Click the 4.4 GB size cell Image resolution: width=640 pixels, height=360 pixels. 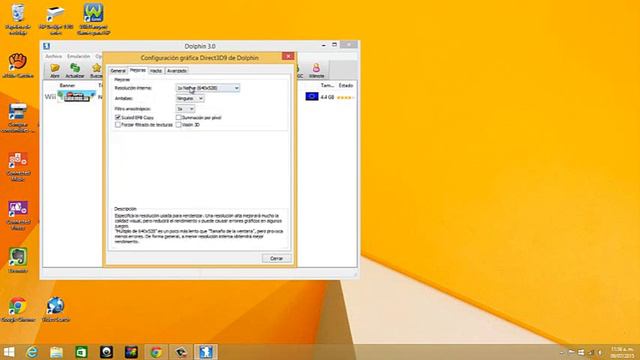click(x=327, y=97)
